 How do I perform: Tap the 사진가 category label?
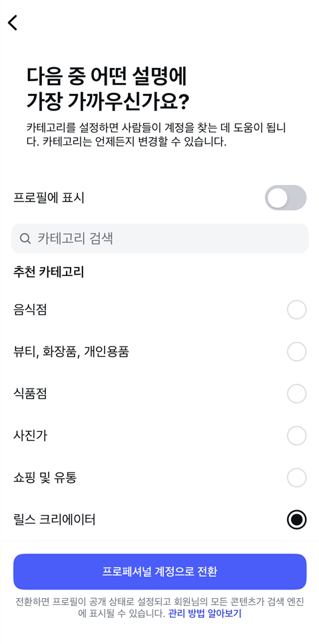(30, 436)
